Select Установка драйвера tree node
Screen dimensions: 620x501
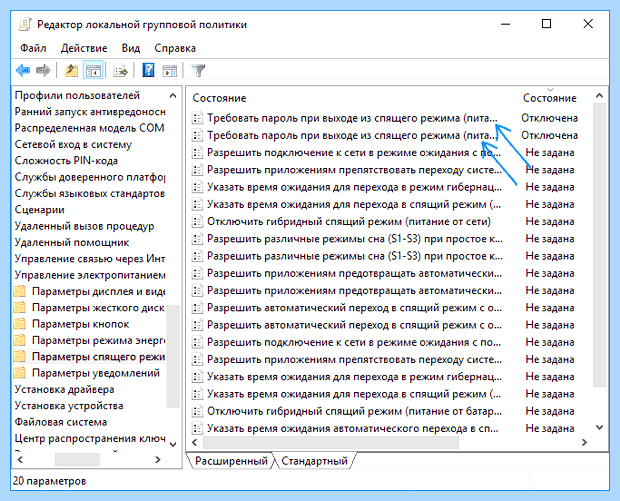[64, 389]
